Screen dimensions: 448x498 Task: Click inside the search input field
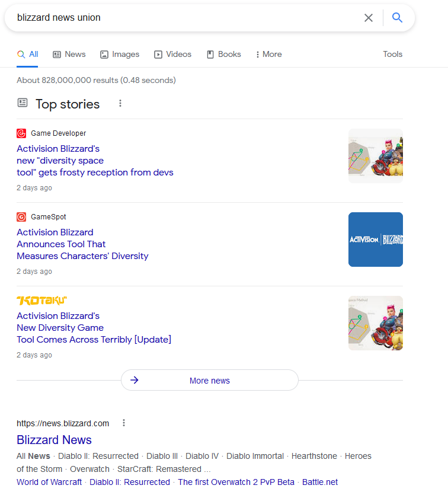(178, 18)
